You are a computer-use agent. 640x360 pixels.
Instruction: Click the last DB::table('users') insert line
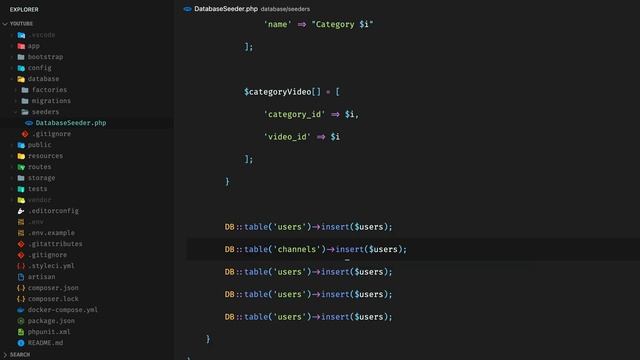tap(308, 317)
